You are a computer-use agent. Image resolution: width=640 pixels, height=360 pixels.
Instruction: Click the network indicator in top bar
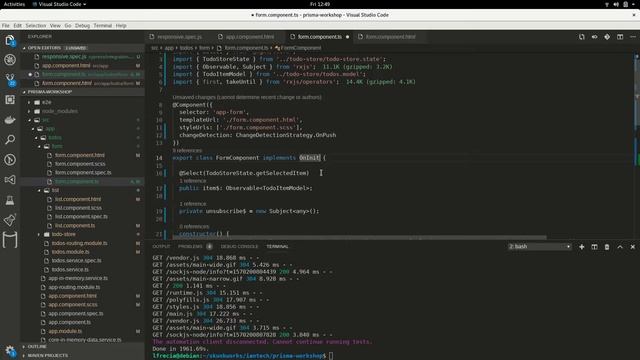click(607, 4)
